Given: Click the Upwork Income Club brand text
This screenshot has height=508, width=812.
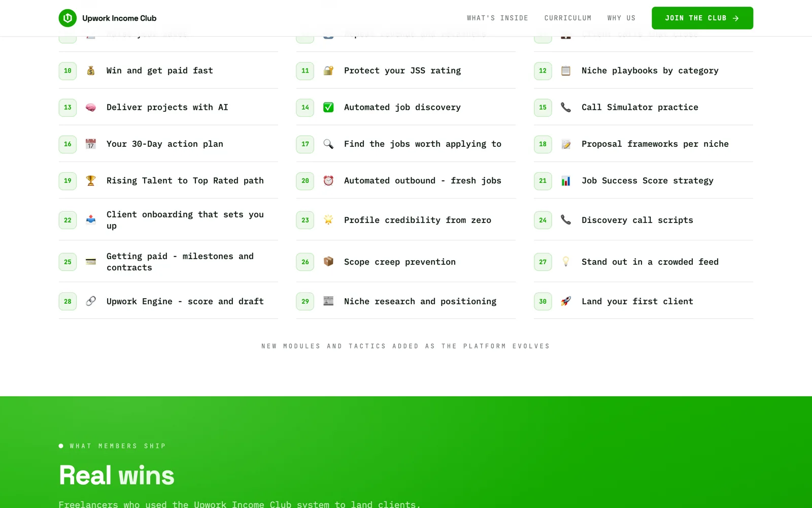Looking at the screenshot, I should [x=119, y=18].
